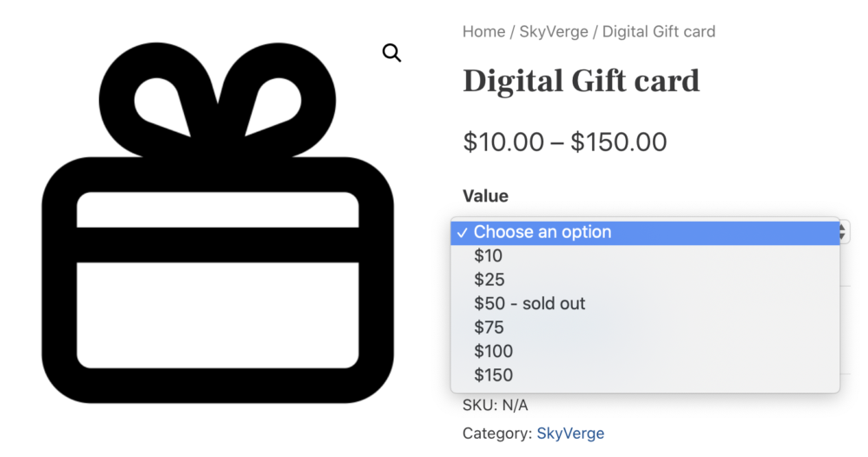Go to Home in the breadcrumb
Screen dimensions: 868x457
click(x=483, y=31)
